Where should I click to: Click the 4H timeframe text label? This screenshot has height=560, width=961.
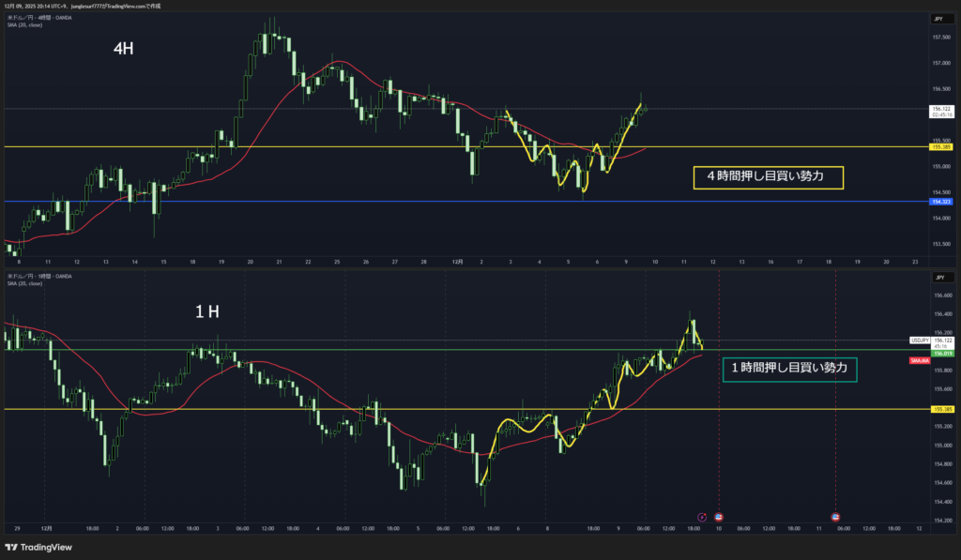point(123,49)
